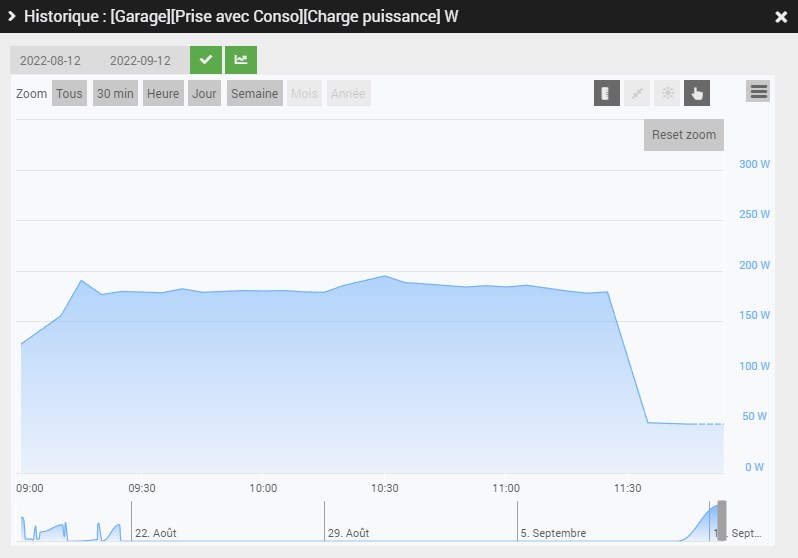Toggle the compress arrows grouping icon
798x558 pixels.
pyautogui.click(x=637, y=93)
